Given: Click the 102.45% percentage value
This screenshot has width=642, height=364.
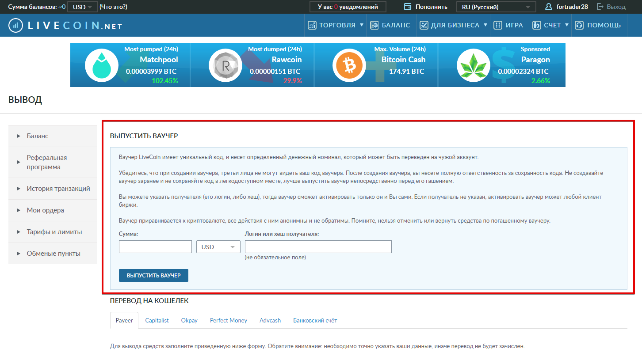Looking at the screenshot, I should (164, 81).
